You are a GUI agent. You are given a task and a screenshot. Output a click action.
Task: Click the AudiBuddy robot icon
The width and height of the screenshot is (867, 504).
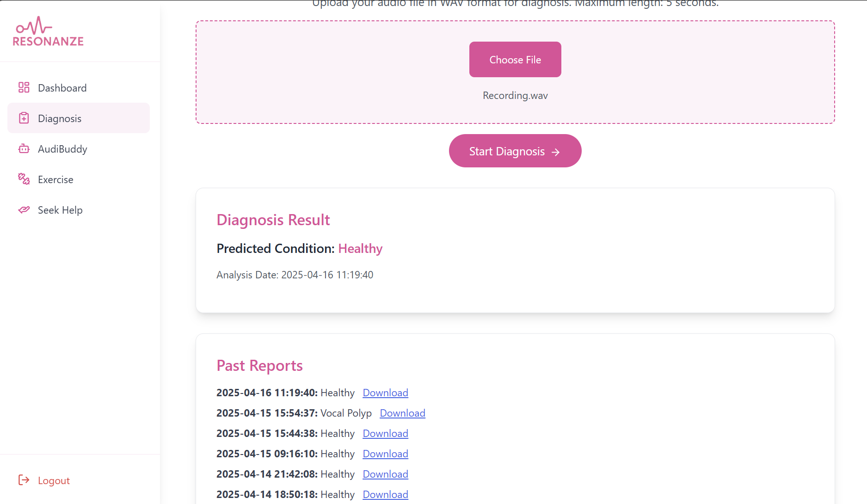(x=24, y=148)
